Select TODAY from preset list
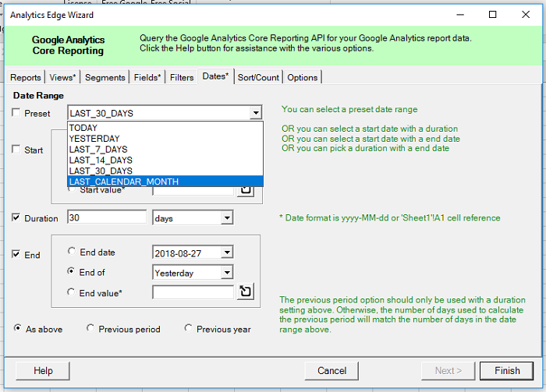Viewport: 546px width, 392px height. pos(165,128)
